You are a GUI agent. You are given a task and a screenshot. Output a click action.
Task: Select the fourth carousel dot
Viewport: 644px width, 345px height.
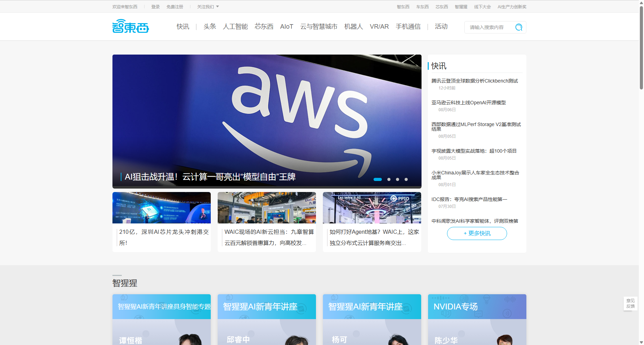[x=406, y=179]
